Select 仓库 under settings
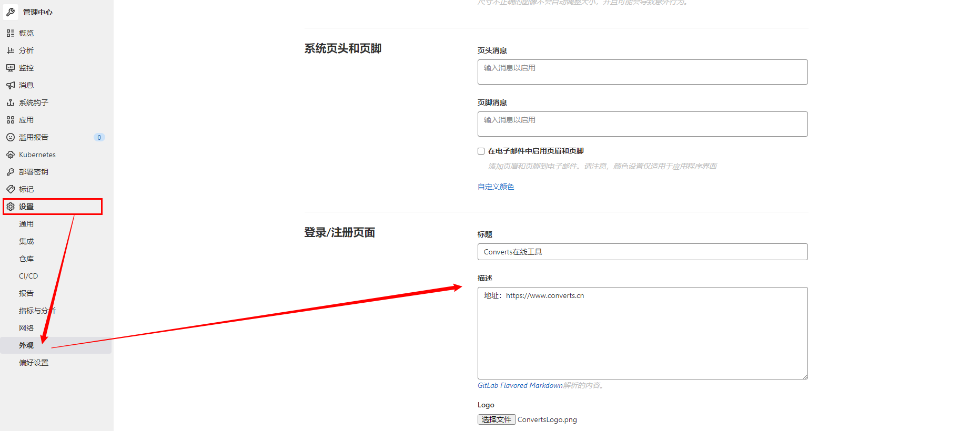 coord(26,259)
